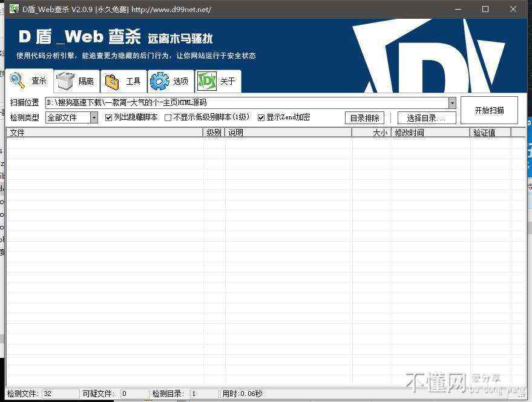
Task: Click the 说明 column header
Action: [x=288, y=133]
